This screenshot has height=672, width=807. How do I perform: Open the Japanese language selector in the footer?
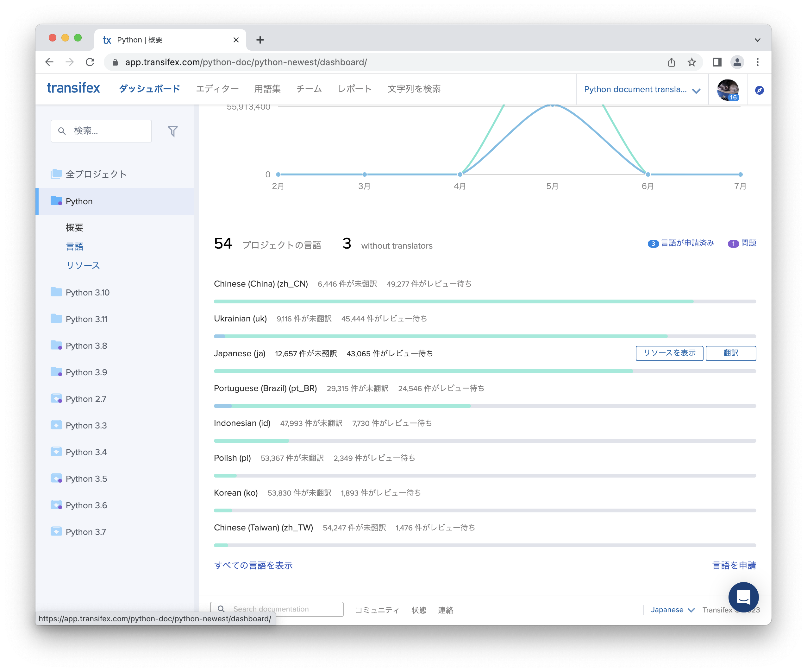(672, 610)
